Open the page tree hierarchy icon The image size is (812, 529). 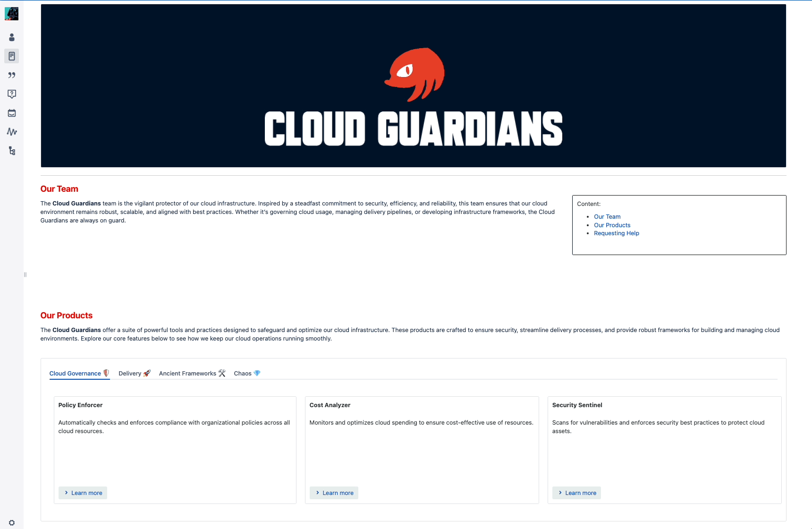click(12, 151)
